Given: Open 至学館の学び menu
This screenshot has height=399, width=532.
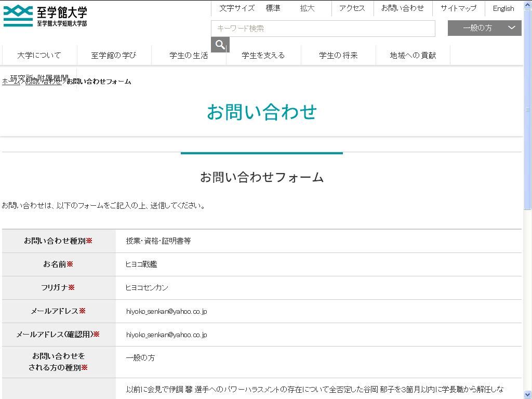Looking at the screenshot, I should (114, 55).
